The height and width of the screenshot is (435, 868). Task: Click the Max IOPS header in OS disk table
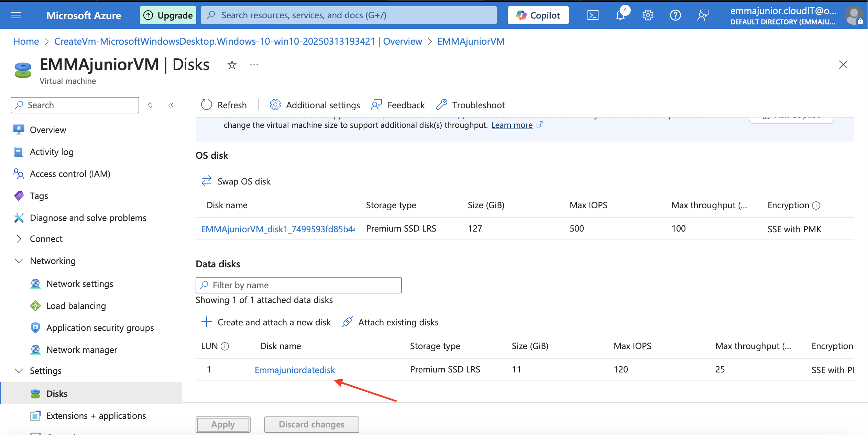(589, 205)
